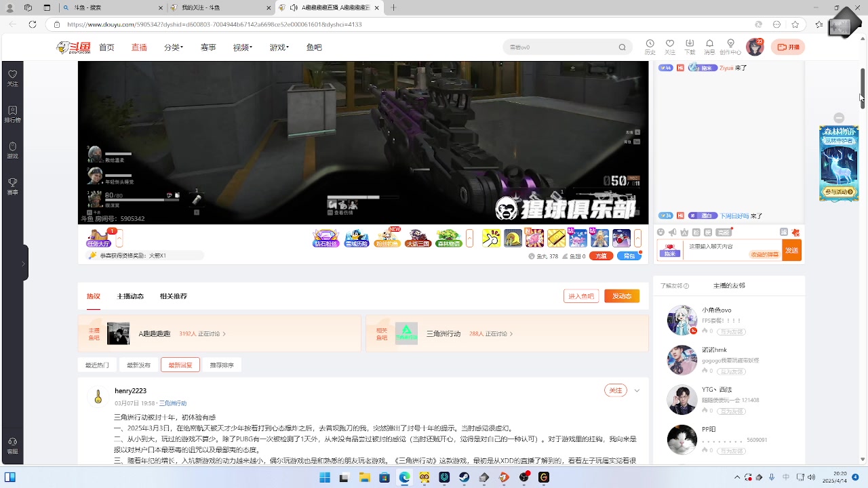Open the 大话三国 activity icon
868x488 pixels.
(418, 238)
